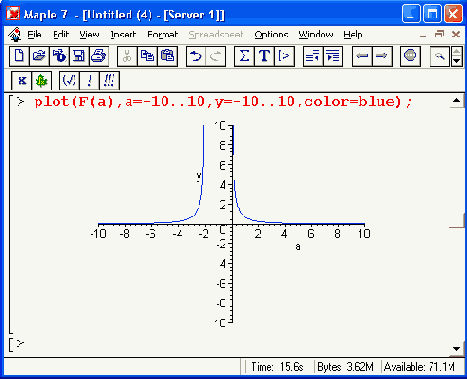Screen dimensions: 467x379
Task: Undo the last operation
Action: point(196,56)
